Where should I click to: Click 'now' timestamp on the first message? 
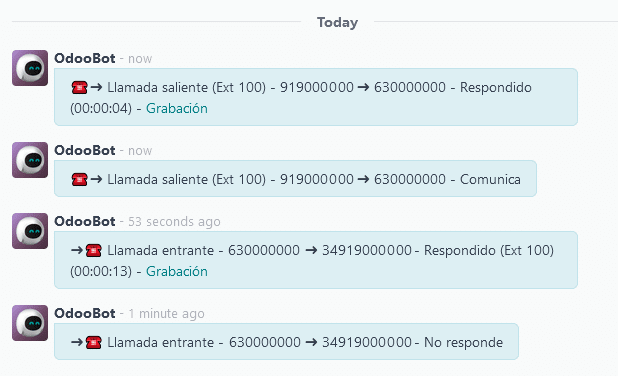click(140, 59)
